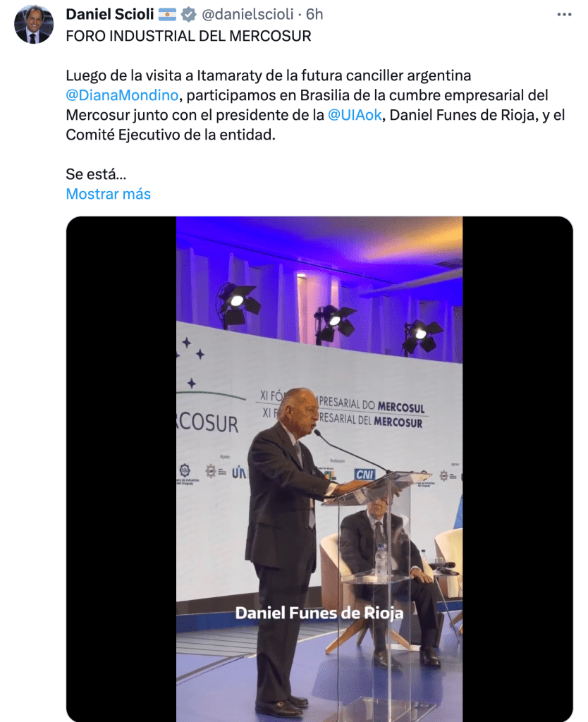The width and height of the screenshot is (588, 722).
Task: Play the embedded Mercosur forum video
Action: 319,469
